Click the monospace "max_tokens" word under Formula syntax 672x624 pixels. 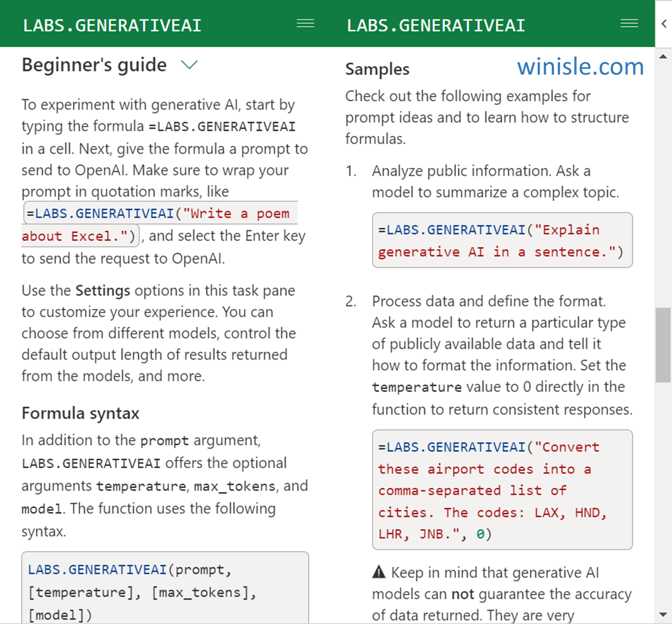[235, 486]
